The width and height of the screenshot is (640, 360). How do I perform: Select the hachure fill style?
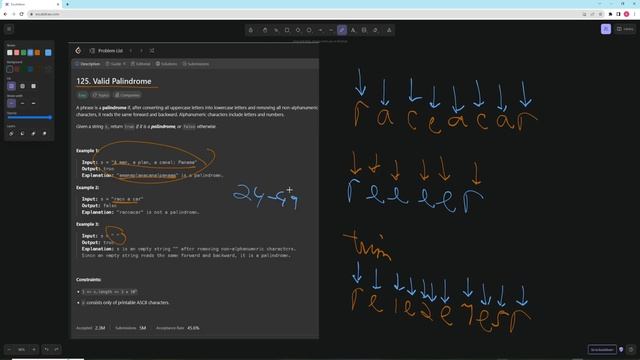pos(11,86)
